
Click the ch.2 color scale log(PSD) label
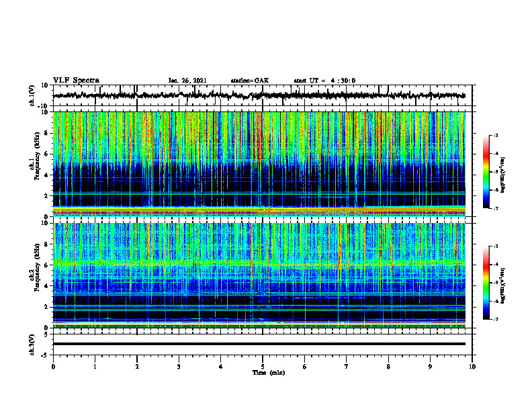pos(503,285)
